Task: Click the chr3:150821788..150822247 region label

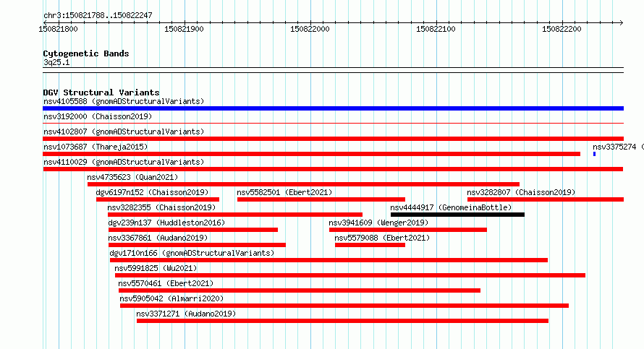Action: point(98,16)
